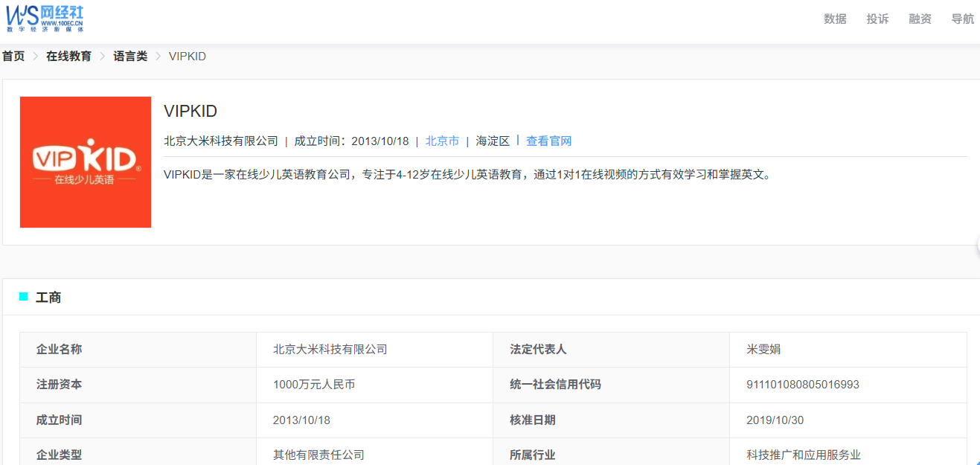Go to 在线教育 breadcrumb link

(68, 57)
